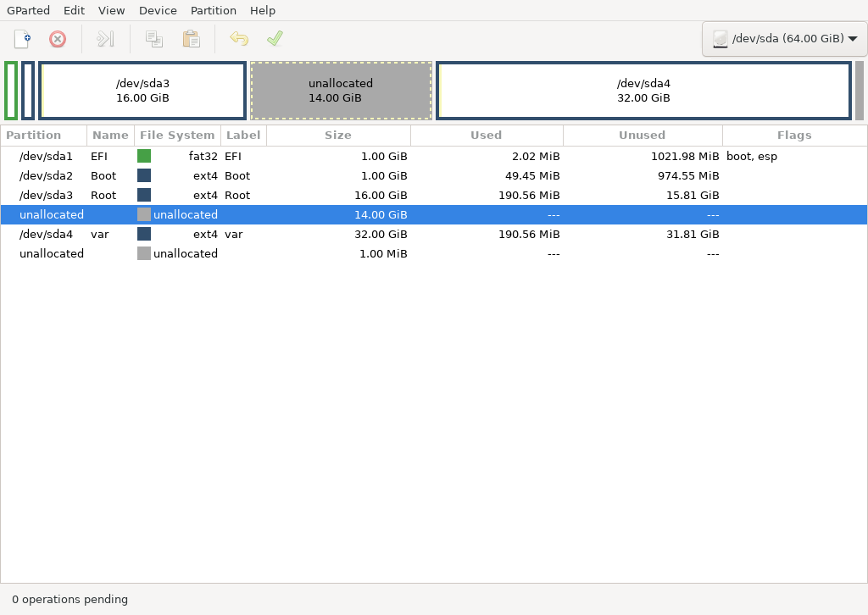868x615 pixels.
Task: Select the /dev/sda1 partition row
Action: (x=434, y=157)
